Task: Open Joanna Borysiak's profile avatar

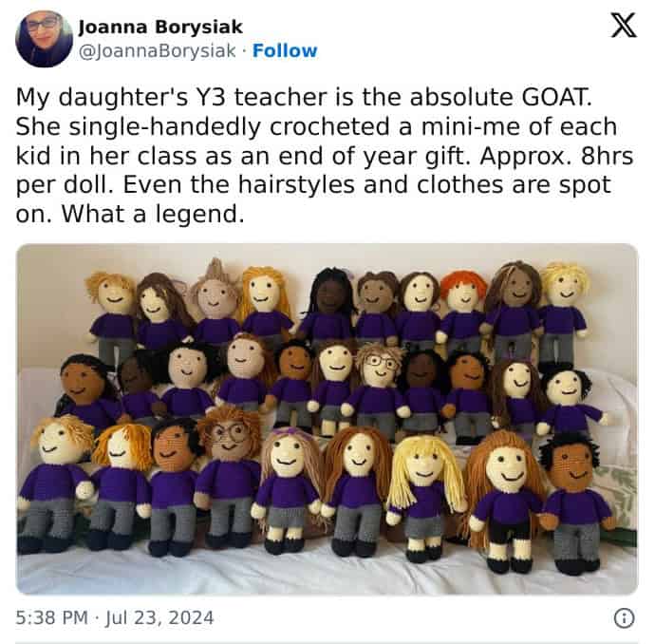Action: tap(44, 39)
